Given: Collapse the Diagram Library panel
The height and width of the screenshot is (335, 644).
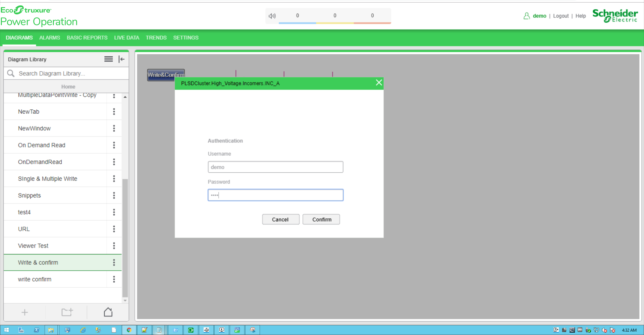Looking at the screenshot, I should tap(121, 59).
